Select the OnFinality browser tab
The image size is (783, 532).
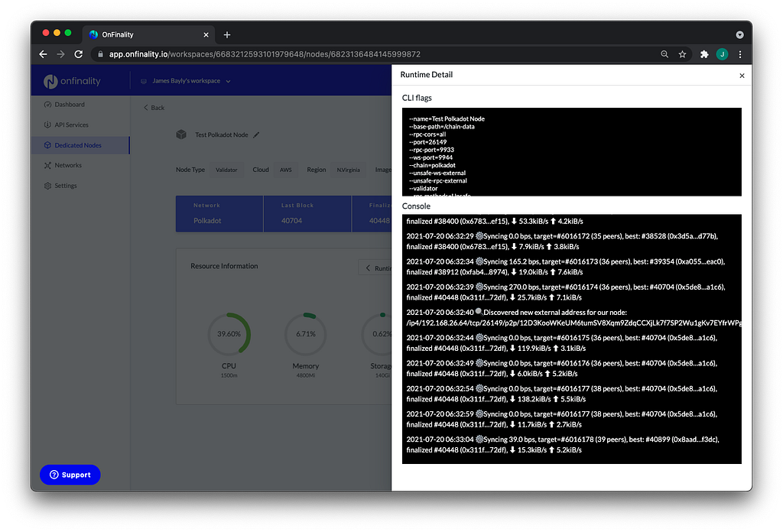click(148, 35)
